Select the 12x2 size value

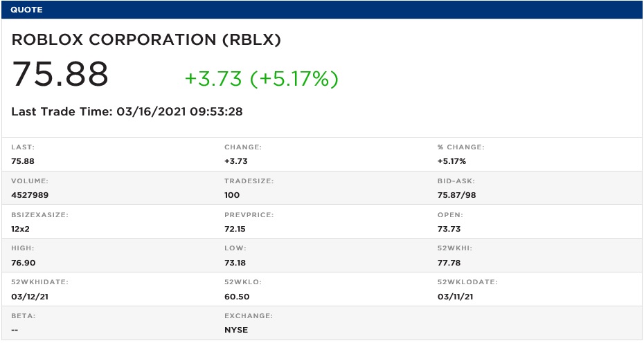(x=21, y=230)
